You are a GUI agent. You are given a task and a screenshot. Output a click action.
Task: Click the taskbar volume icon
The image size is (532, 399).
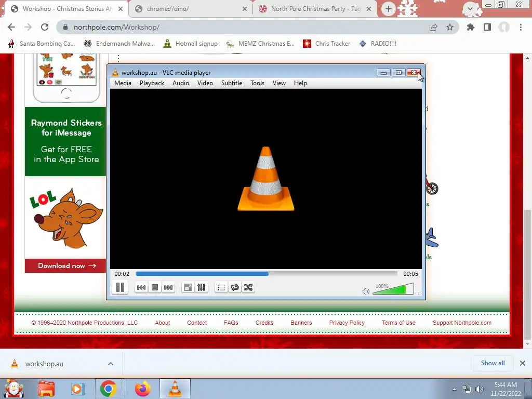pyautogui.click(x=480, y=389)
